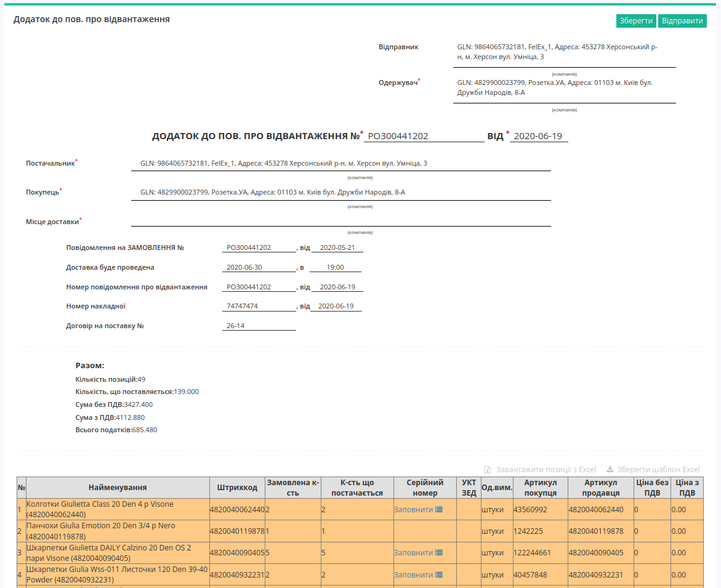Click the empty Місце доставки field
This screenshot has height=588, width=721.
(340, 221)
